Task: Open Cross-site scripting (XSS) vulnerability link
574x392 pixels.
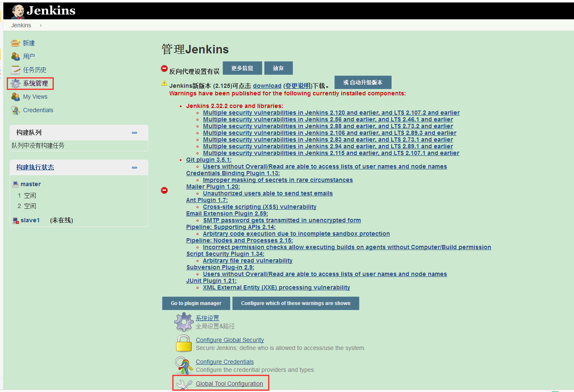Action: pyautogui.click(x=260, y=207)
